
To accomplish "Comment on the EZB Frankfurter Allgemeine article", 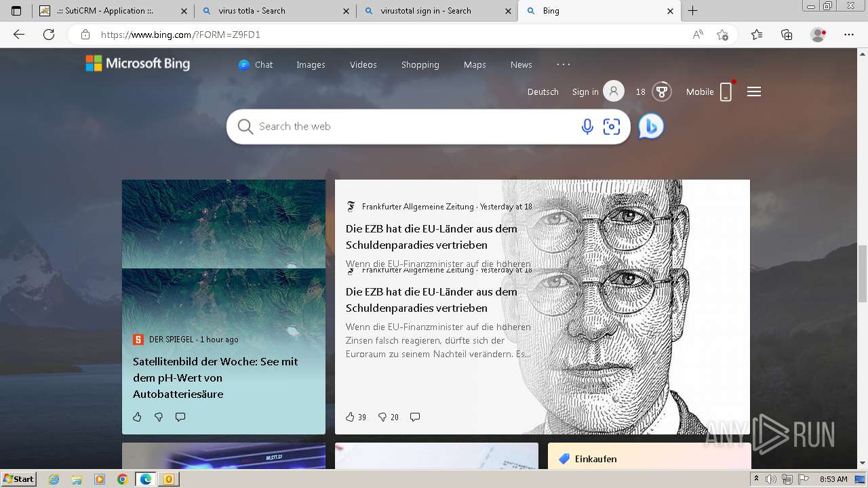I will (415, 417).
